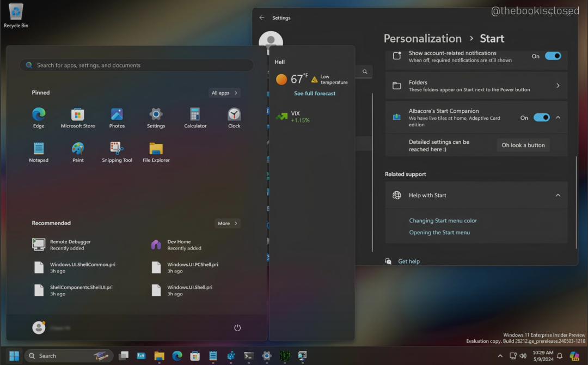The width and height of the screenshot is (588, 365).
Task: Open the Changing Start menu color link
Action: (x=443, y=221)
